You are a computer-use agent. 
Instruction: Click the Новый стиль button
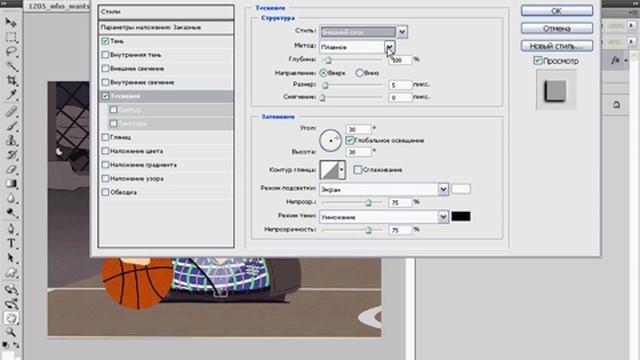click(557, 46)
